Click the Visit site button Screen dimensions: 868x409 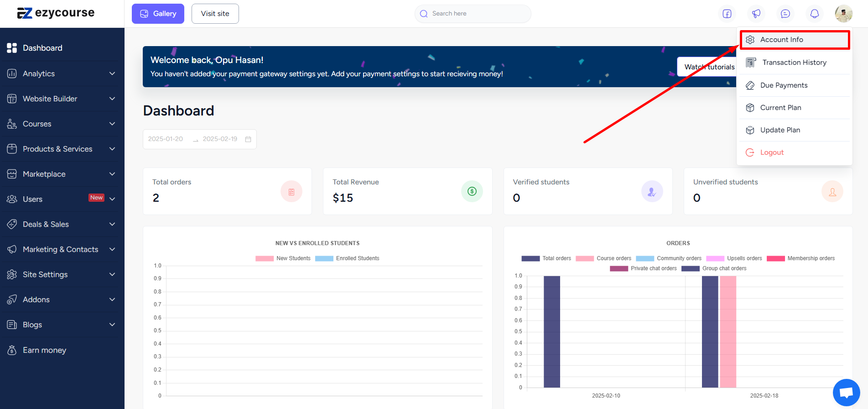[215, 14]
